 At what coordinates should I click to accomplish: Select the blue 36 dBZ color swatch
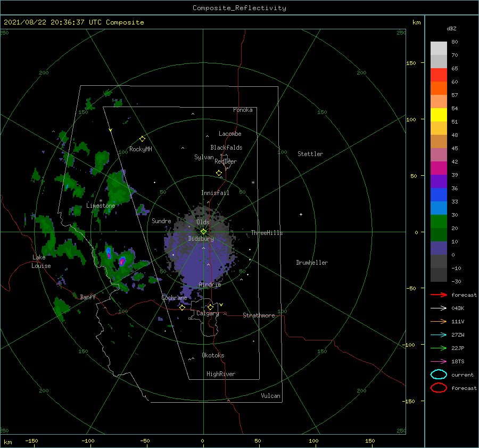click(439, 194)
